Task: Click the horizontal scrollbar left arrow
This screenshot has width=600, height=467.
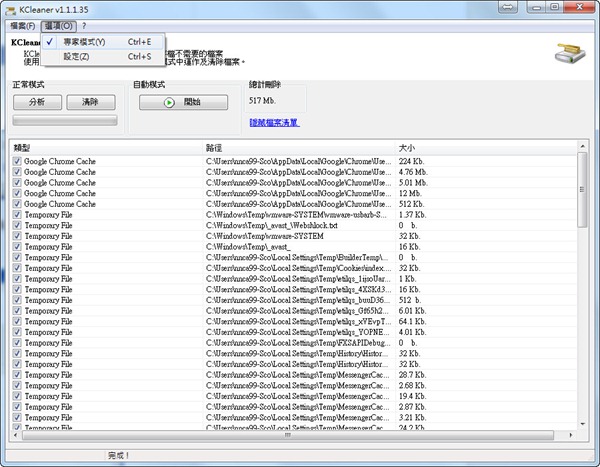Action: pos(16,435)
